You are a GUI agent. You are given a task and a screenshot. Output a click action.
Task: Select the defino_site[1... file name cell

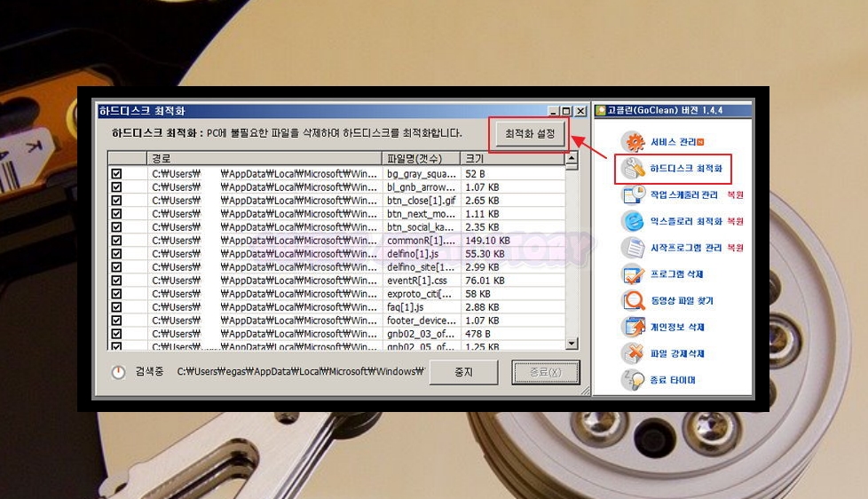[x=422, y=267]
